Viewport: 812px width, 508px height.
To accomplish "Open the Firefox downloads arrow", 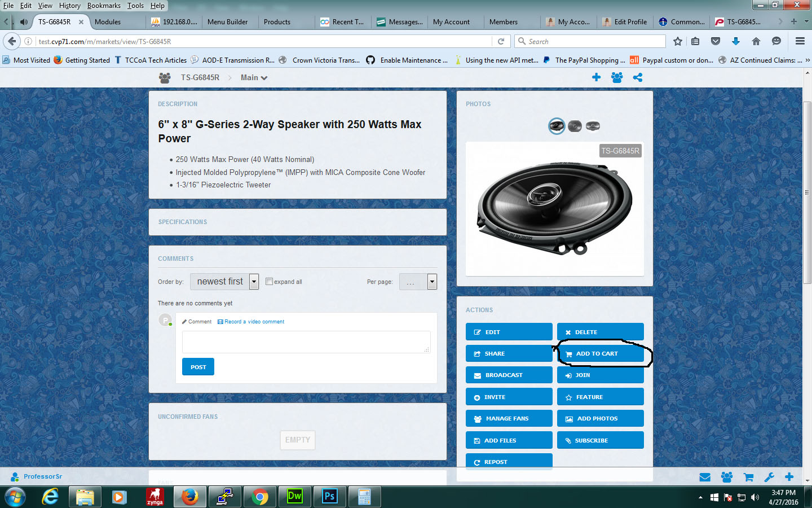I will 736,41.
